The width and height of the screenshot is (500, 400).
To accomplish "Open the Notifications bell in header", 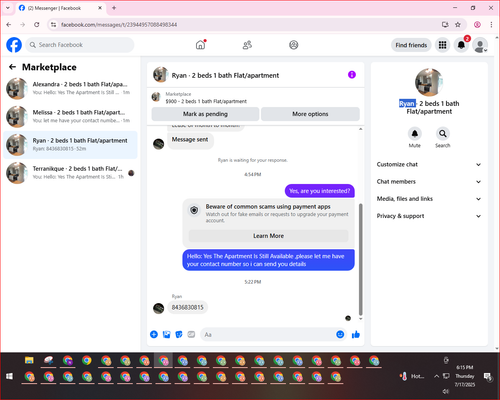I will click(461, 45).
